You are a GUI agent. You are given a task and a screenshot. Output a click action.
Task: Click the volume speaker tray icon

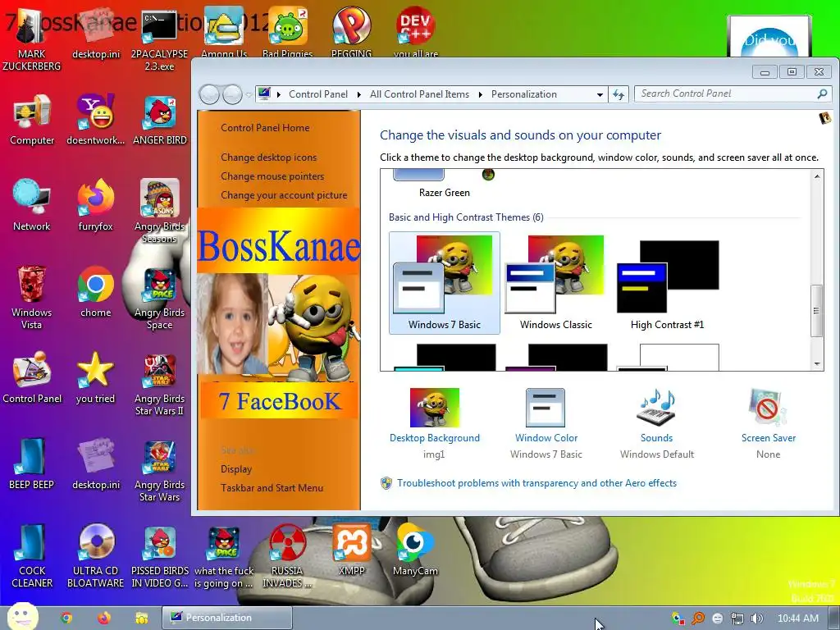click(756, 619)
